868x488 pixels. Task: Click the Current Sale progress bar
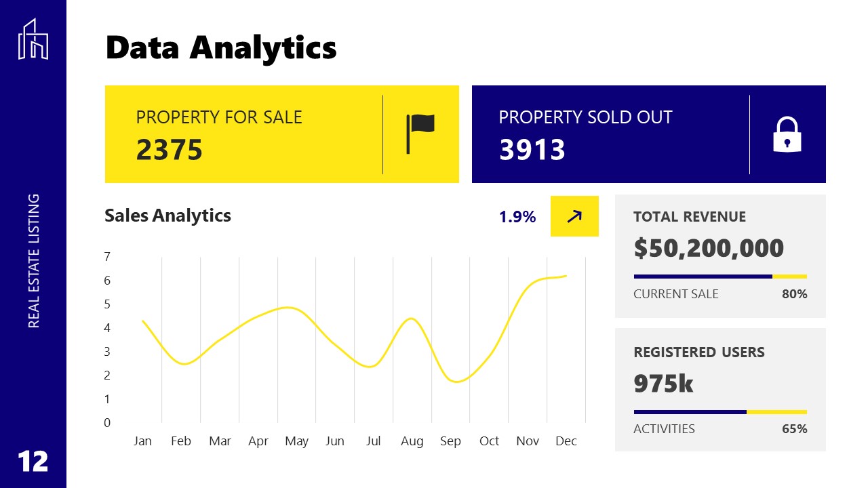point(720,277)
